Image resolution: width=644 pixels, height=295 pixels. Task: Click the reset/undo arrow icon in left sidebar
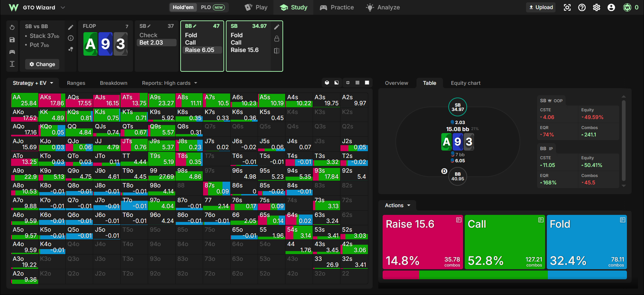pyautogui.click(x=12, y=27)
